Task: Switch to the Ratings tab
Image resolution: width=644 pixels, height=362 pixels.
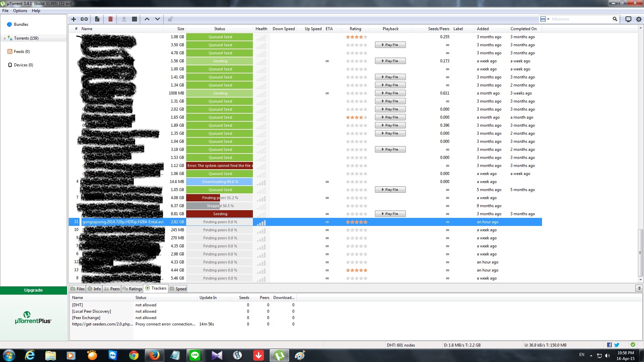Action: pos(132,289)
